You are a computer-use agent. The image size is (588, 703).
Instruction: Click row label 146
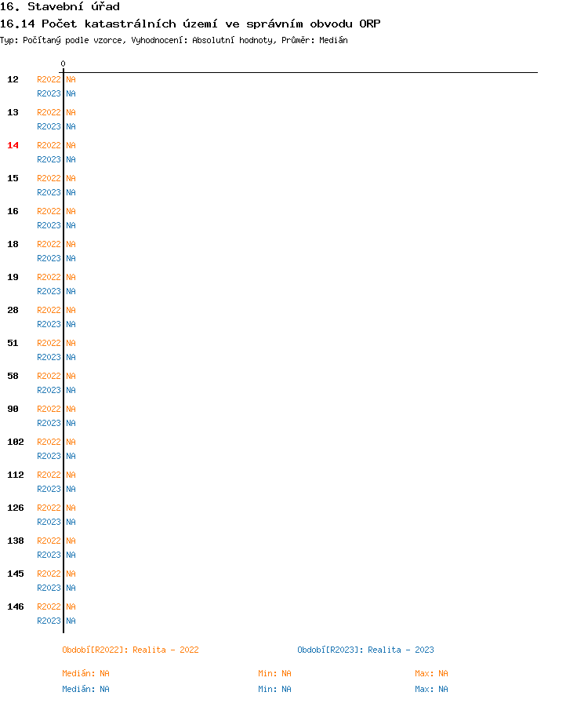coord(16,606)
